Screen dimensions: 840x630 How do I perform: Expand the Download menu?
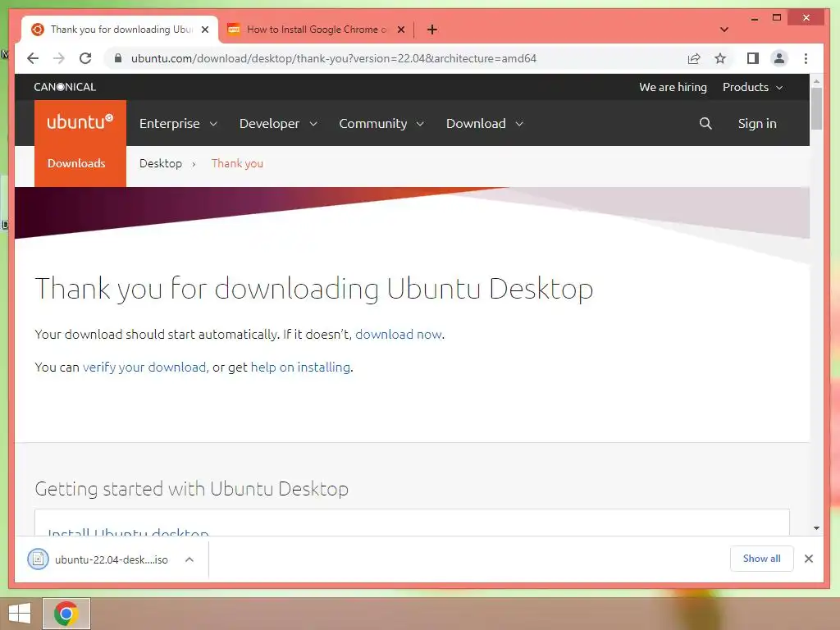pyautogui.click(x=484, y=123)
